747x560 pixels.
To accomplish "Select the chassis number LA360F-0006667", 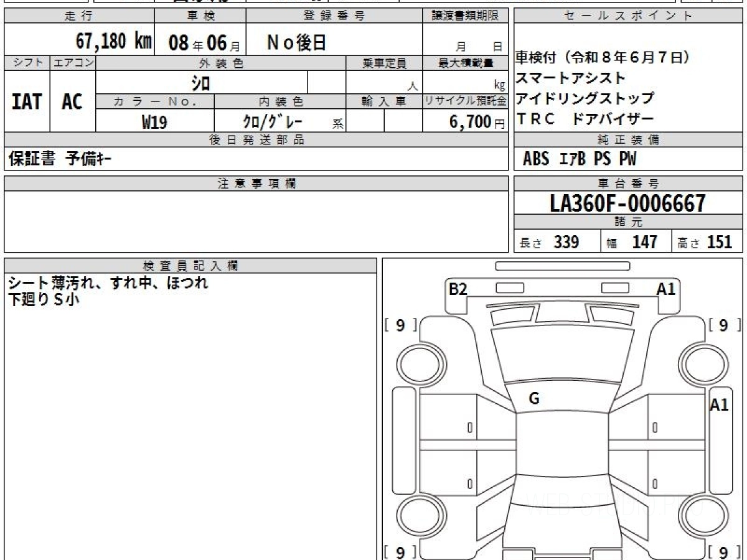I will pyautogui.click(x=628, y=203).
